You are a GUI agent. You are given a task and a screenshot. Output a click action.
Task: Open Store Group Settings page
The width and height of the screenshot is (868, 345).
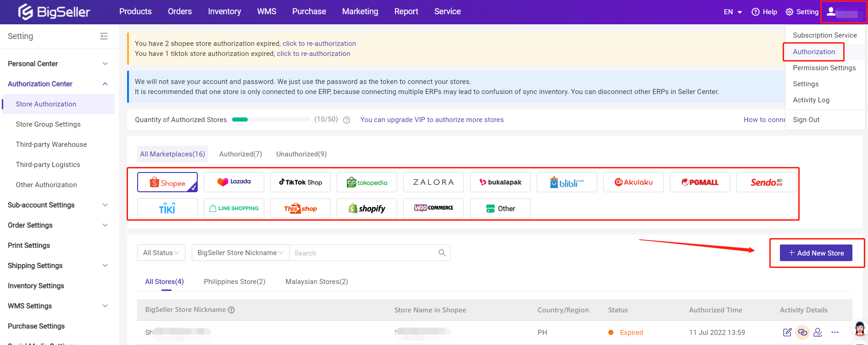(48, 124)
